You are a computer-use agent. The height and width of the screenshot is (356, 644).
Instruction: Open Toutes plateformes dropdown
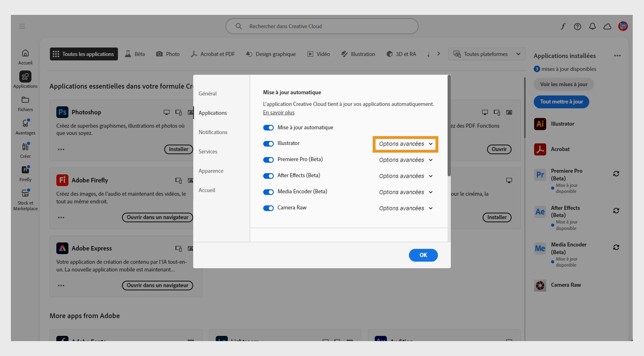pyautogui.click(x=487, y=54)
